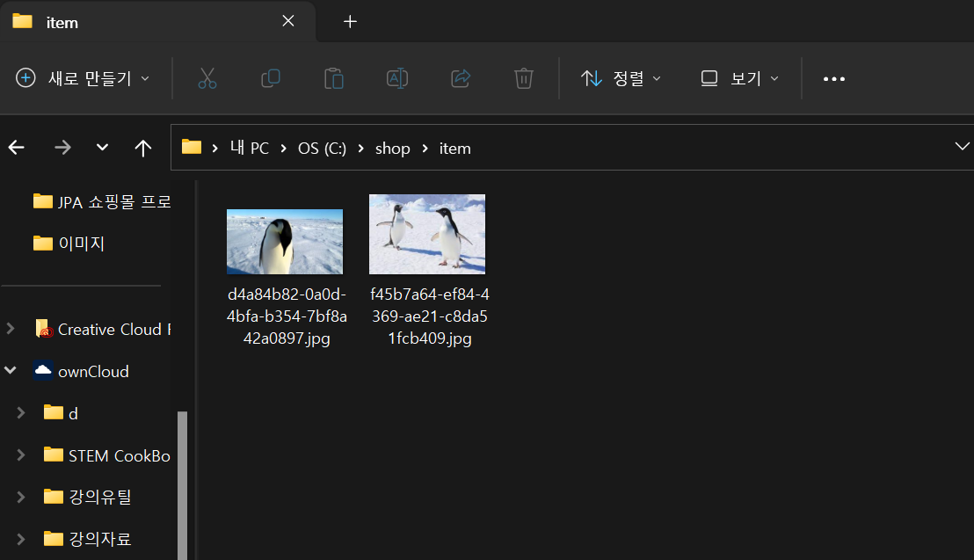Open the 정렬 sort menu
The height and width of the screenshot is (560, 974).
pyautogui.click(x=621, y=78)
